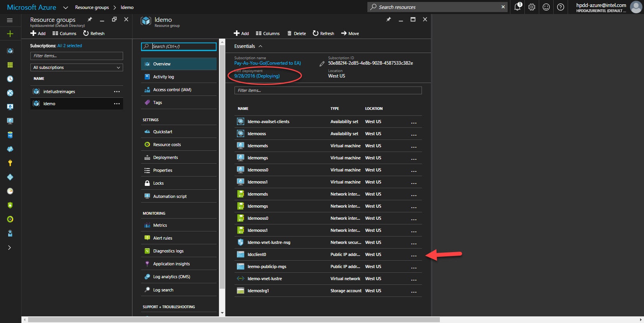The height and width of the screenshot is (323, 644).
Task: Open the help question mark icon
Action: 561,7
